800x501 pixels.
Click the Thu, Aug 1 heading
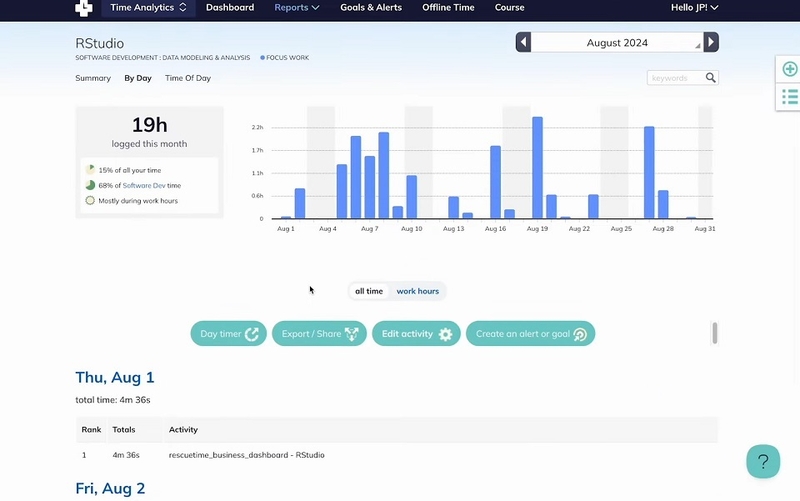point(115,378)
